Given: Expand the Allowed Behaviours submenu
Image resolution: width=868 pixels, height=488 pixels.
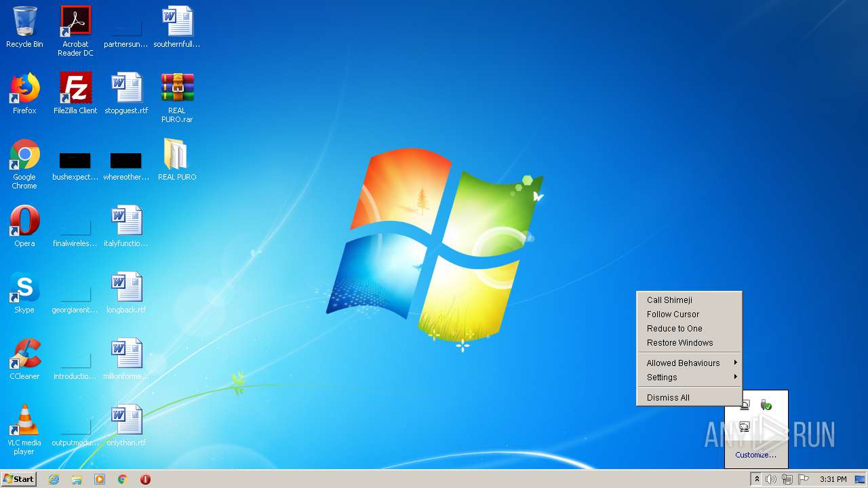Looking at the screenshot, I should pyautogui.click(x=689, y=363).
